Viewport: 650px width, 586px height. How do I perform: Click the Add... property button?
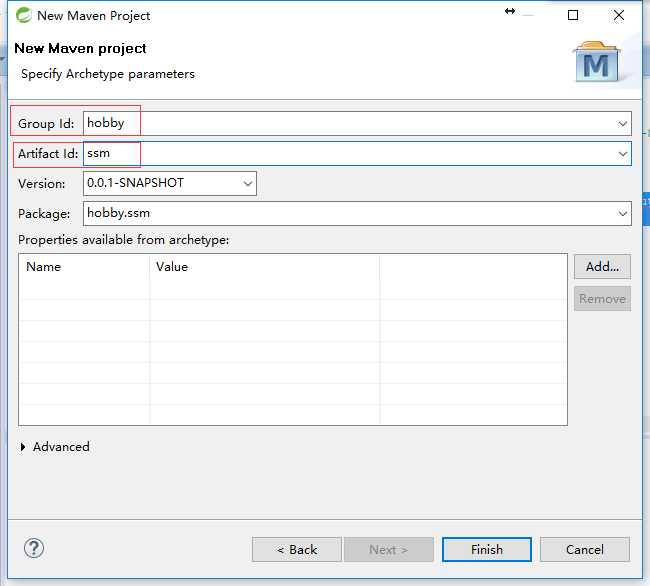click(602, 266)
